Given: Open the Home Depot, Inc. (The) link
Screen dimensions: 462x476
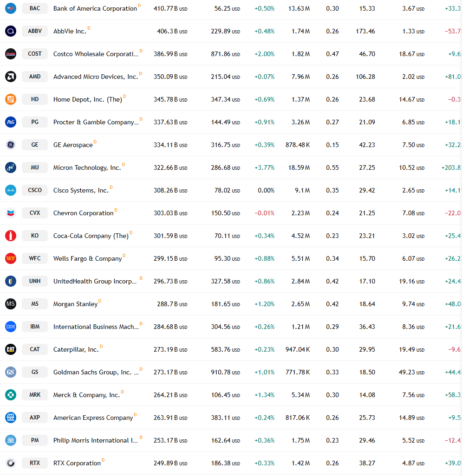Looking at the screenshot, I should 87,100.
